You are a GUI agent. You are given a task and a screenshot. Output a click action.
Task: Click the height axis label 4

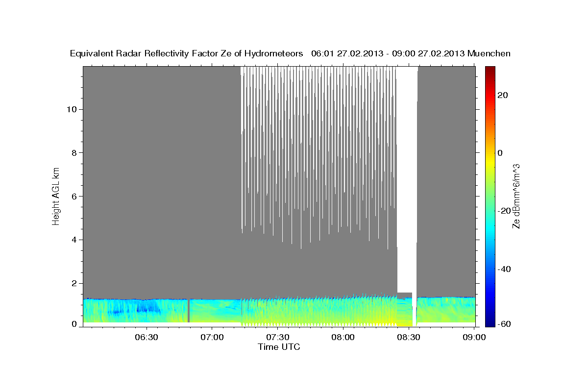tap(74, 240)
